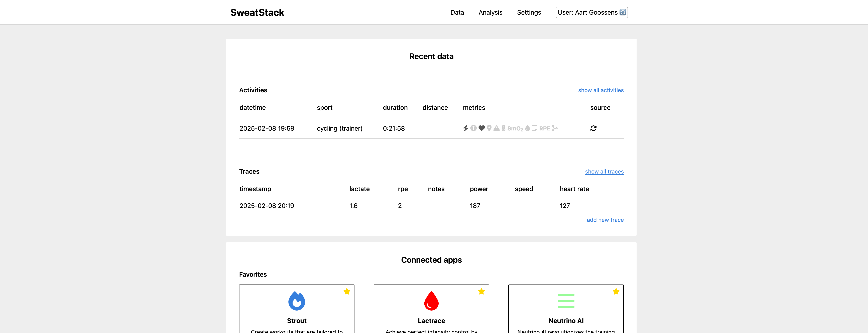868x333 pixels.
Task: Click the distance column header
Action: 435,108
